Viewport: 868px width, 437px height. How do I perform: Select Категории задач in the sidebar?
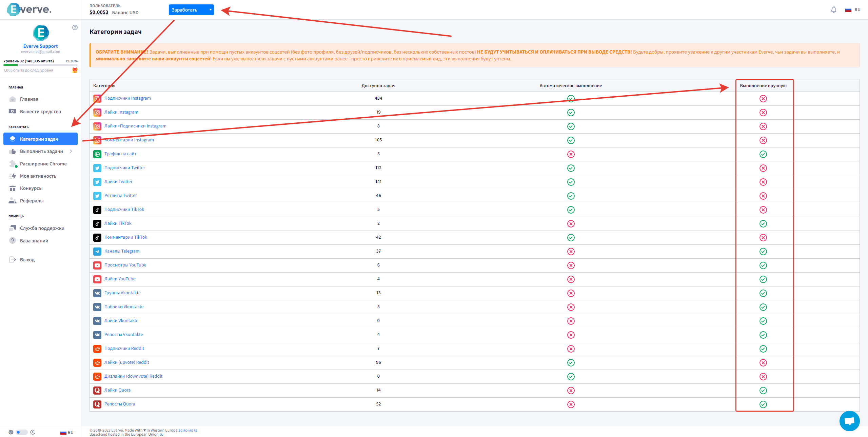point(41,139)
